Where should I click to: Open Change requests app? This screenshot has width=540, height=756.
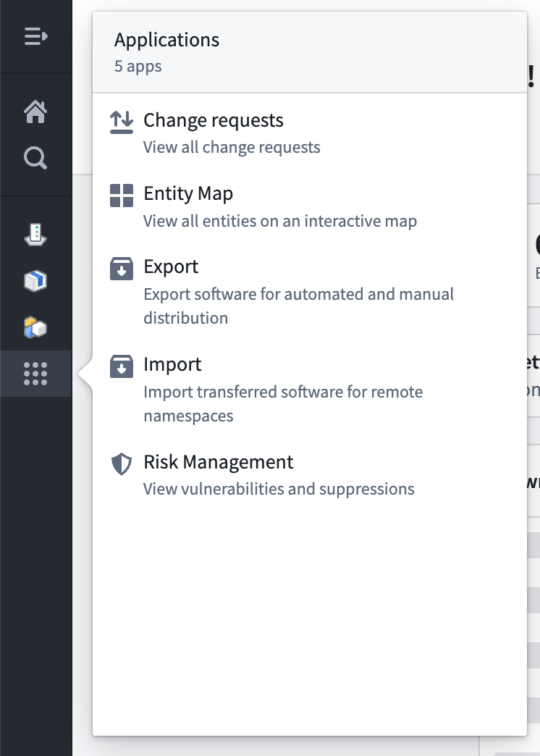coord(214,120)
